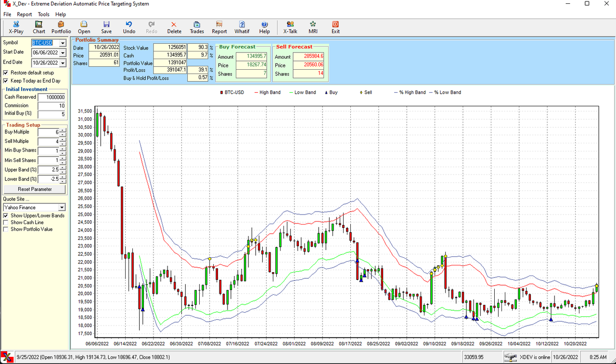Click the BTC-USD legend swatch

point(221,92)
